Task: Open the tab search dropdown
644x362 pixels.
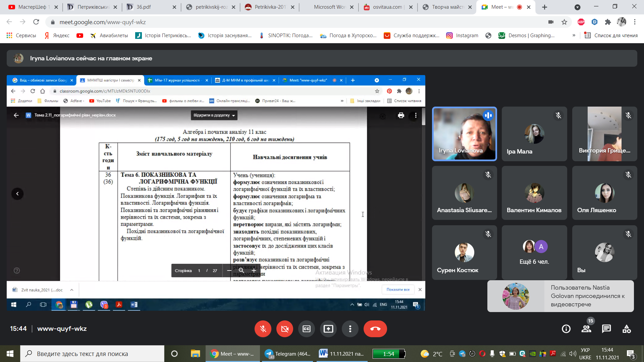Action: [577, 7]
